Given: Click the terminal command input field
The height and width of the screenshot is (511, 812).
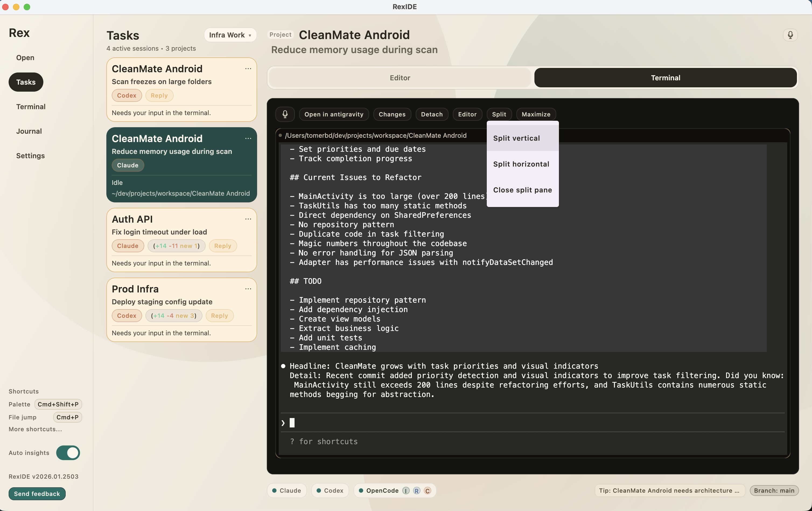Looking at the screenshot, I should tap(405, 423).
